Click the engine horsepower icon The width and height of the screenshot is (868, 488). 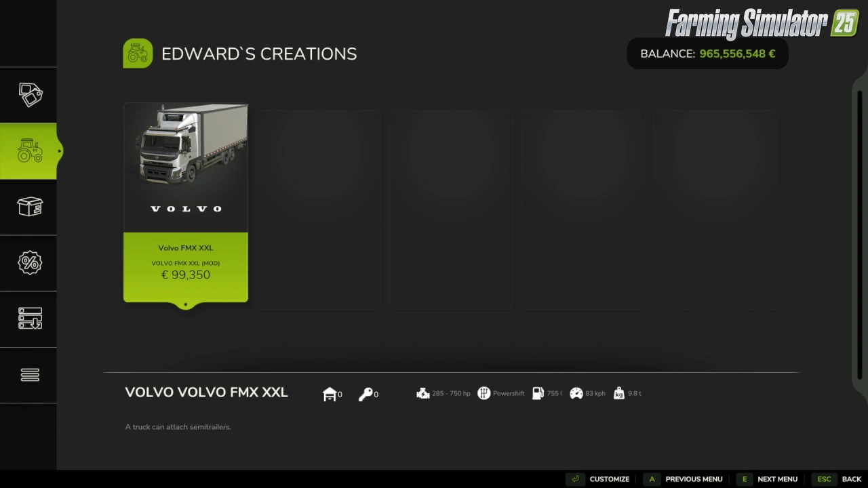click(x=423, y=393)
